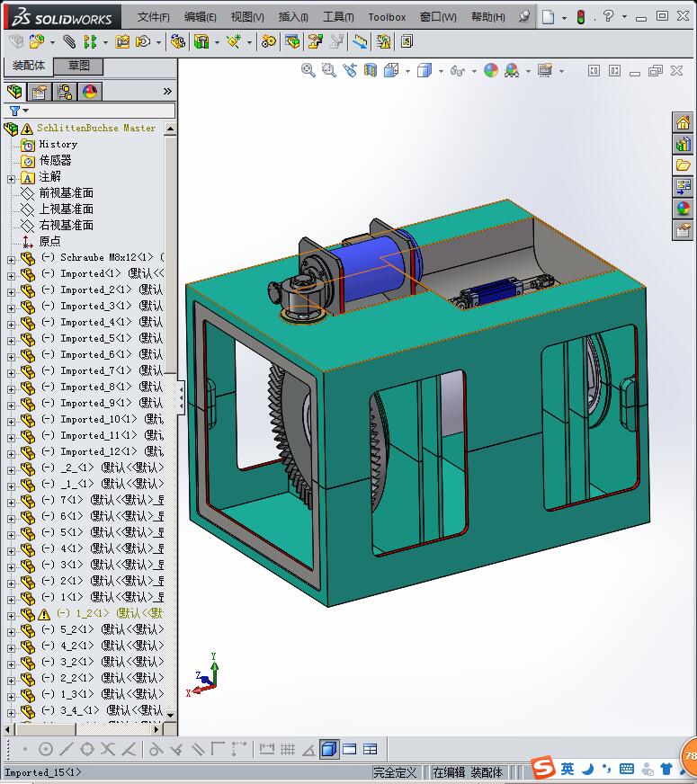Click Zoom to Area icon
The image size is (697, 784).
click(328, 70)
